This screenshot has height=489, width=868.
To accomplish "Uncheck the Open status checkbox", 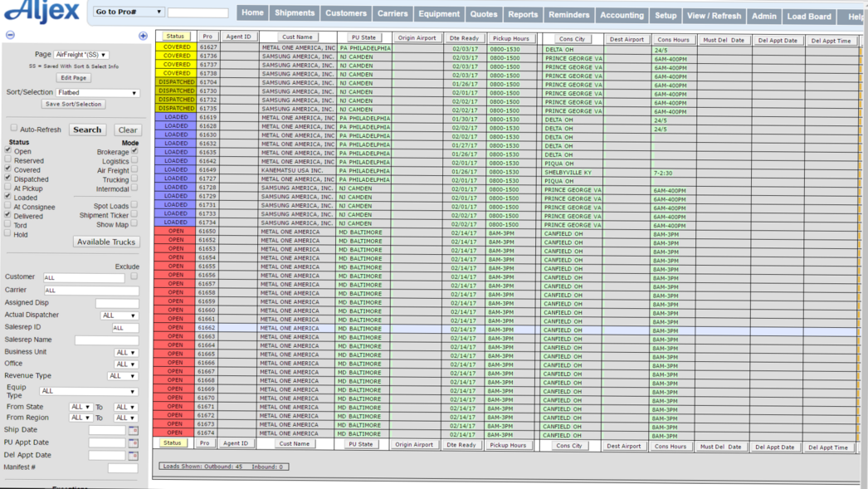I will click(x=7, y=150).
